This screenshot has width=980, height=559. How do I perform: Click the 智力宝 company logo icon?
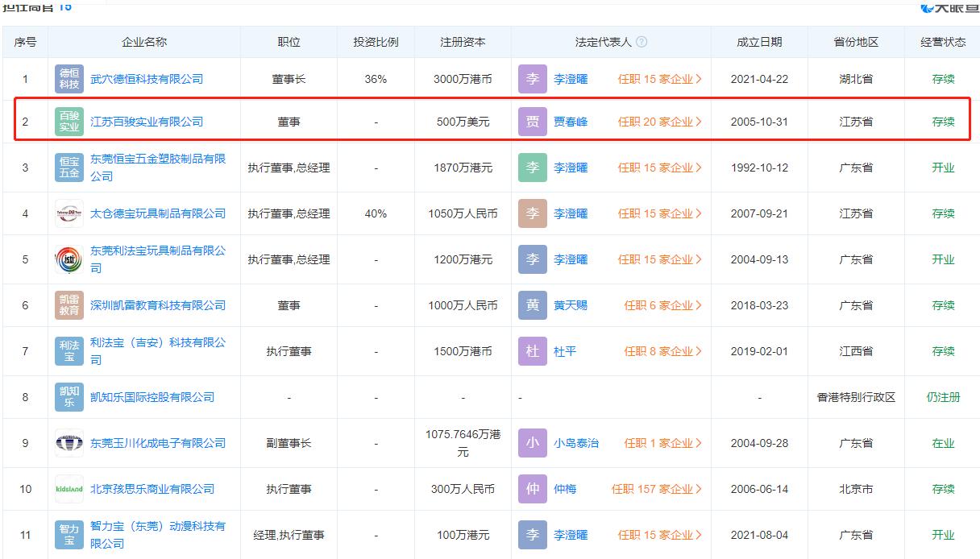[x=69, y=535]
